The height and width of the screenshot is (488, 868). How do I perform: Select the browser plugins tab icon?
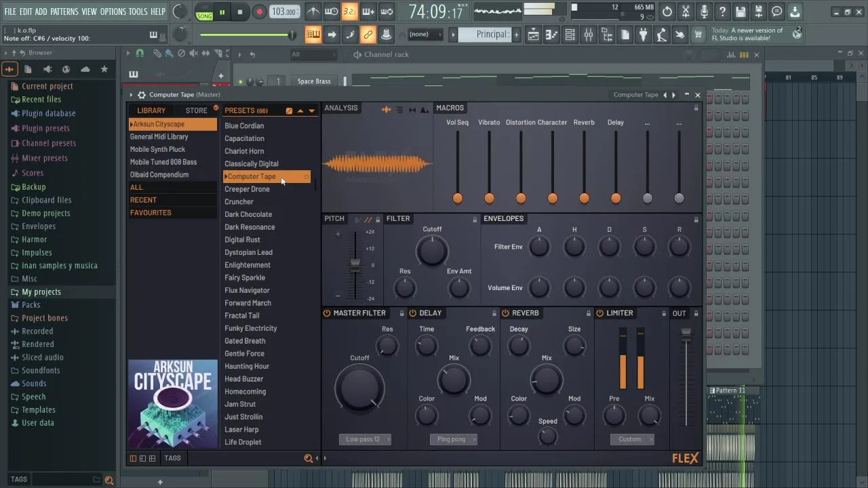click(47, 69)
